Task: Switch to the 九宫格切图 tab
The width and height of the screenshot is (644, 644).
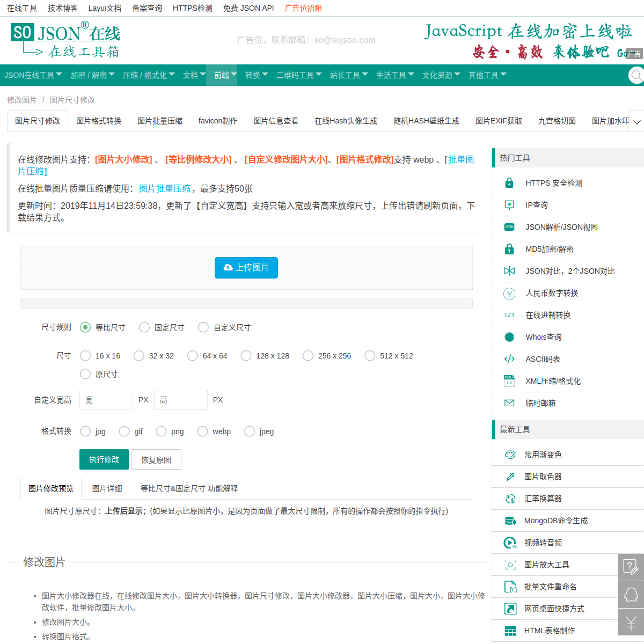Action: coord(557,121)
